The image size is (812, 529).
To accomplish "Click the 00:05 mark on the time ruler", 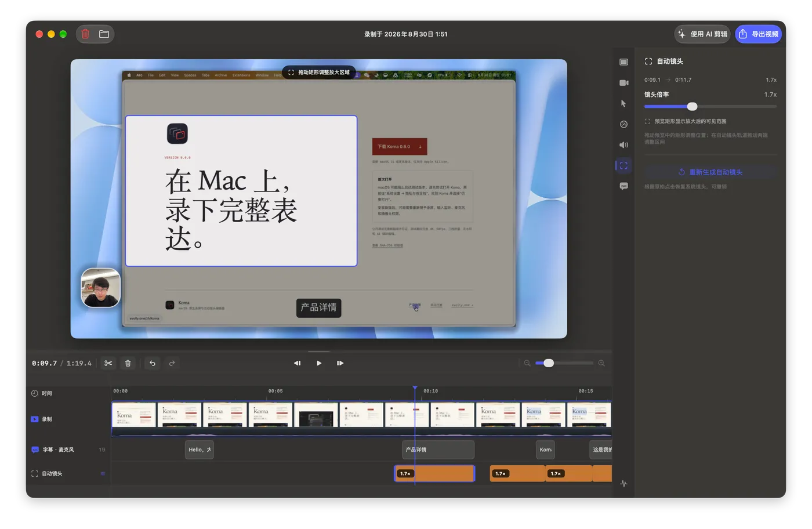I will 275,391.
